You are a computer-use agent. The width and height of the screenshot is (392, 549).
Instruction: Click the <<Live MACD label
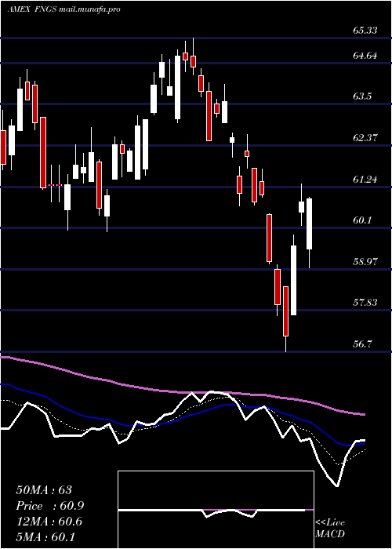click(x=330, y=529)
